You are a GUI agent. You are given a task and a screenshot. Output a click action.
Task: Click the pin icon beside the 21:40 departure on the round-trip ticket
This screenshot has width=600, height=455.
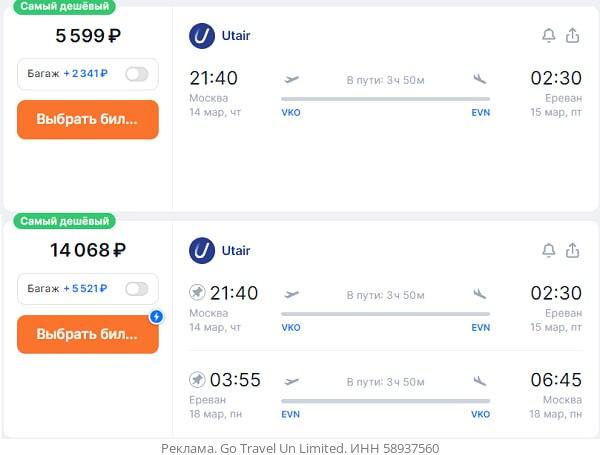pos(197,293)
